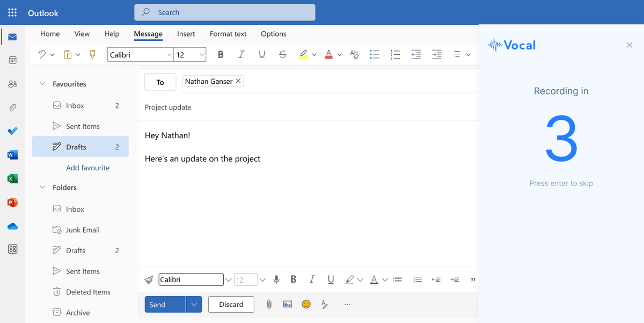
Task: Click the Add favourite link
Action: [x=87, y=168]
